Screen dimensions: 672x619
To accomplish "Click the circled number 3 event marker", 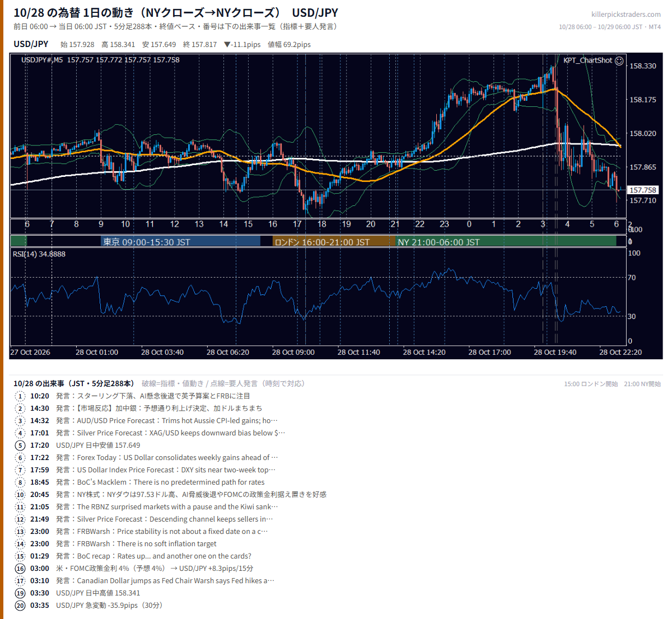I will [20, 421].
